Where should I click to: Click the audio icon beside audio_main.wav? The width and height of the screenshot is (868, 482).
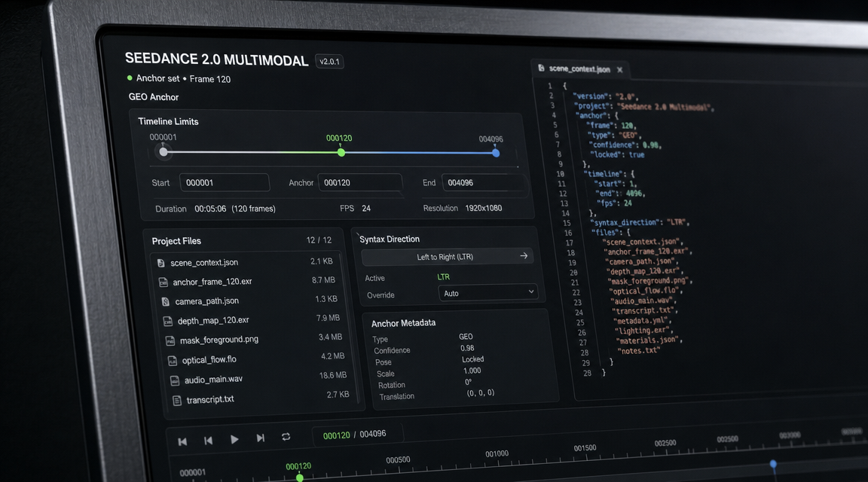click(174, 381)
